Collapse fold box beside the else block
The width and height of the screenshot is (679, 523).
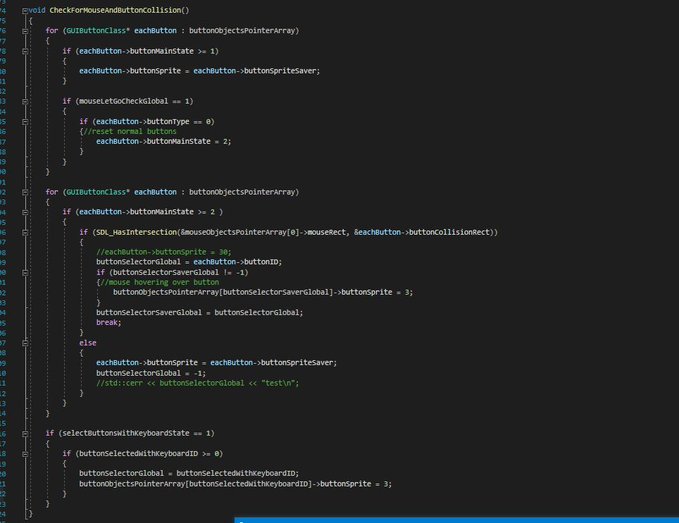[x=25, y=343]
